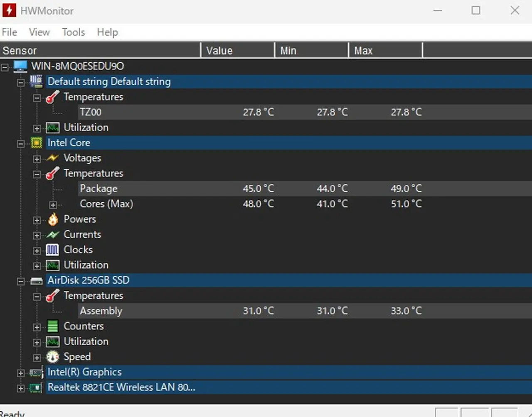Expand the Realtek 8821CE Wireless LAN node

[x=20, y=388]
